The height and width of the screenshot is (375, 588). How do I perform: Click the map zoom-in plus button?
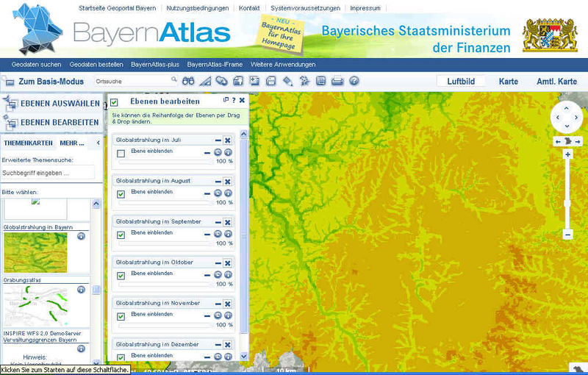pos(567,154)
